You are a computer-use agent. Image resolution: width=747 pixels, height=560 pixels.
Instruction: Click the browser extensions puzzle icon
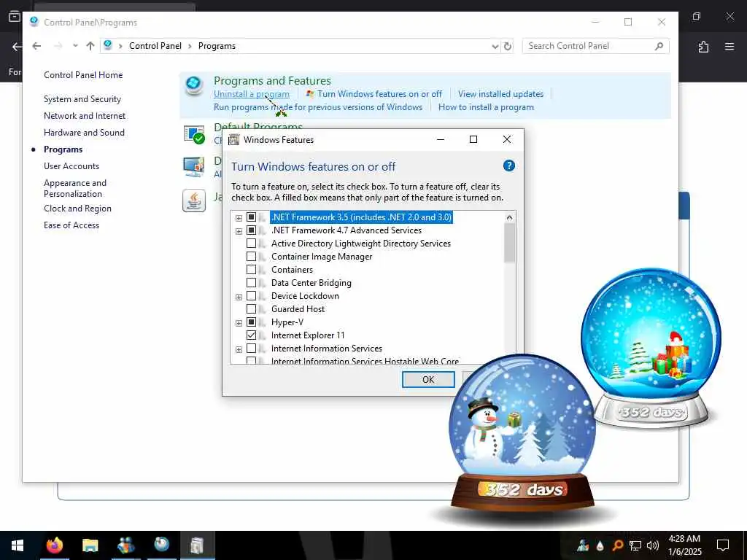(703, 47)
